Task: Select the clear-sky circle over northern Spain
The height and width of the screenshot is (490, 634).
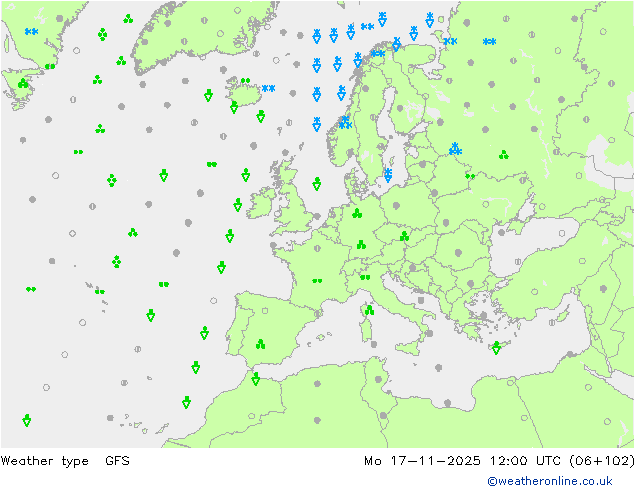Action: (x=265, y=311)
